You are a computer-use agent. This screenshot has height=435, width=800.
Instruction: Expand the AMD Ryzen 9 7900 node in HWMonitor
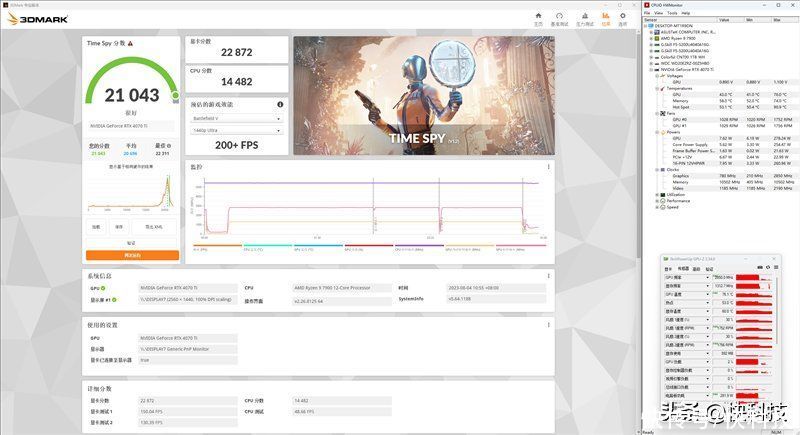coord(651,38)
